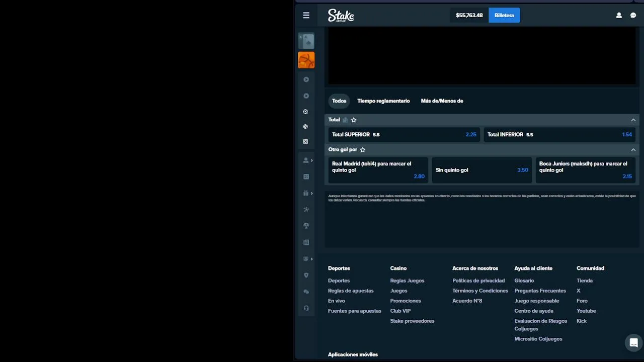The image size is (644, 362).
Task: Click the play icon below basketball tile
Action: tap(306, 79)
